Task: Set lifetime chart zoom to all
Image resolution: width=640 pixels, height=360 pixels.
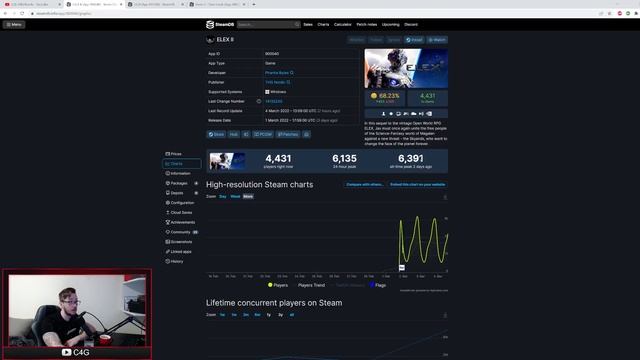Action: coord(292,315)
